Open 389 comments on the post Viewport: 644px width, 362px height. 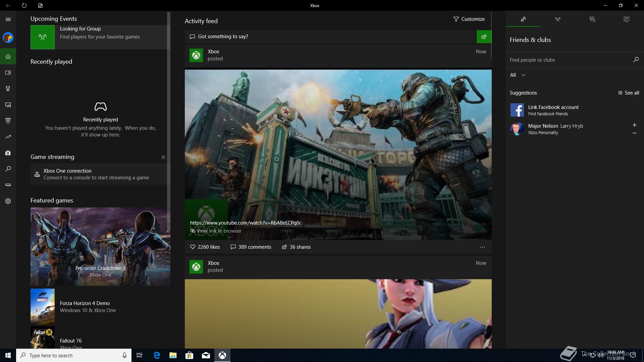(251, 247)
